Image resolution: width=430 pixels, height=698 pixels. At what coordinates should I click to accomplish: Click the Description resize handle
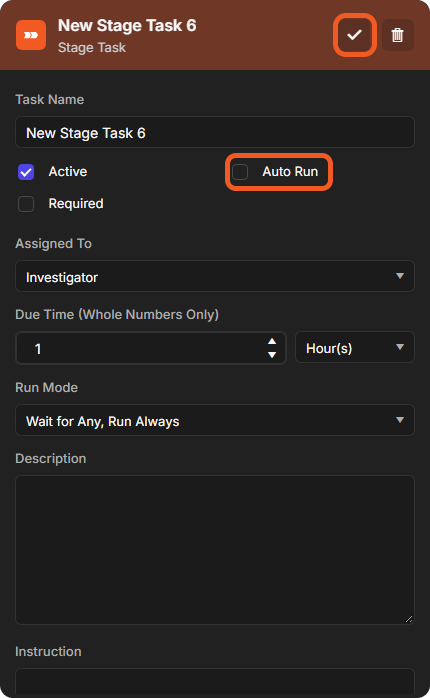point(409,619)
